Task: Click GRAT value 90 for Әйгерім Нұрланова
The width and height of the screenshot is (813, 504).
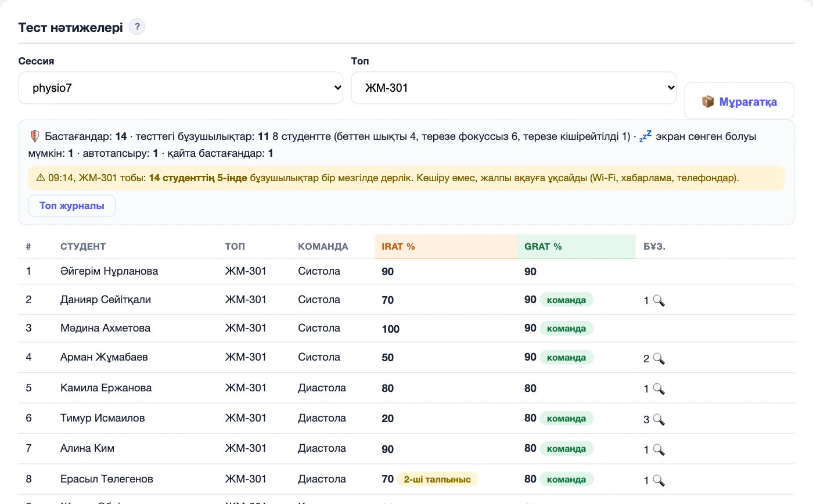Action: click(530, 272)
